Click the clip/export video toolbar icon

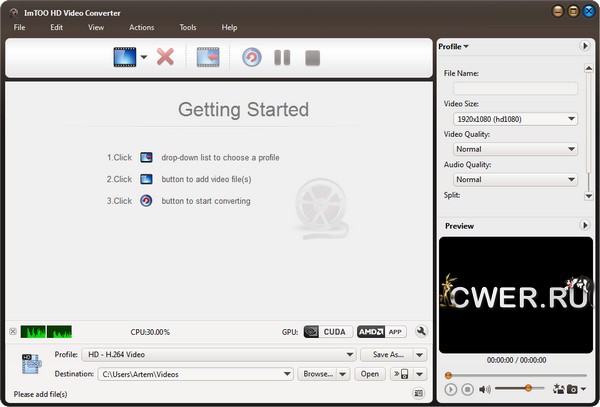coord(208,57)
